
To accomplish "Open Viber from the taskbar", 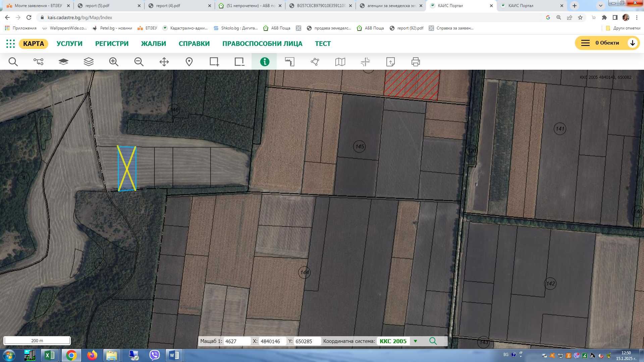I will 154,355.
